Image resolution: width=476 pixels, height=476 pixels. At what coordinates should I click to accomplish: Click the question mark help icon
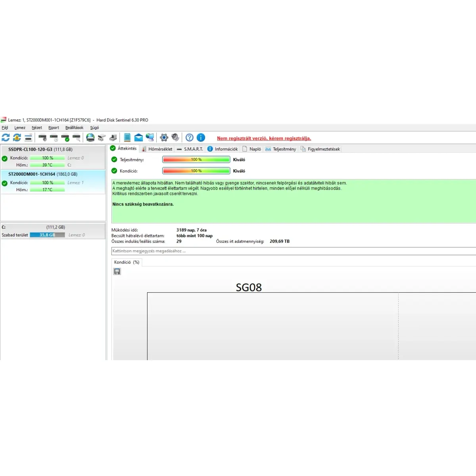pyautogui.click(x=190, y=138)
